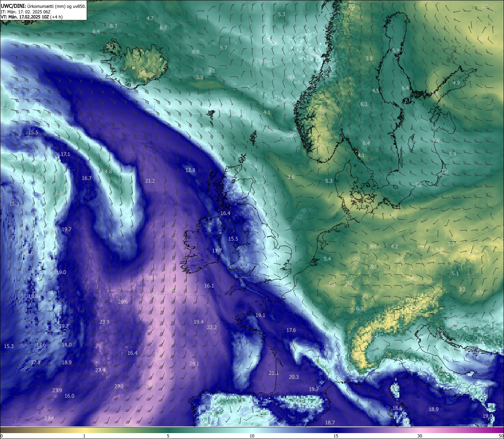Click the UWC/DINI title in the header box
This screenshot has height=439, width=504.
pos(13,6)
